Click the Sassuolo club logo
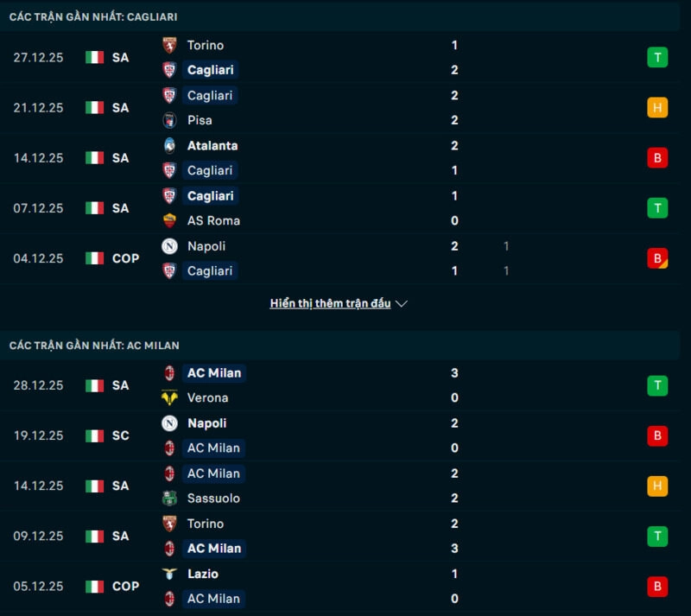691x616 pixels. click(169, 499)
